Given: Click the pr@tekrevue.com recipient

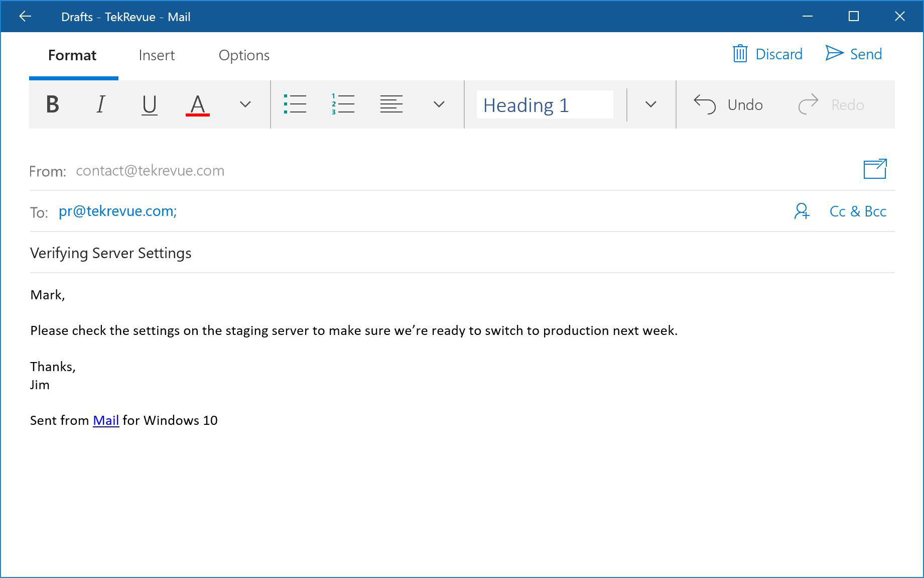Looking at the screenshot, I should tap(117, 211).
